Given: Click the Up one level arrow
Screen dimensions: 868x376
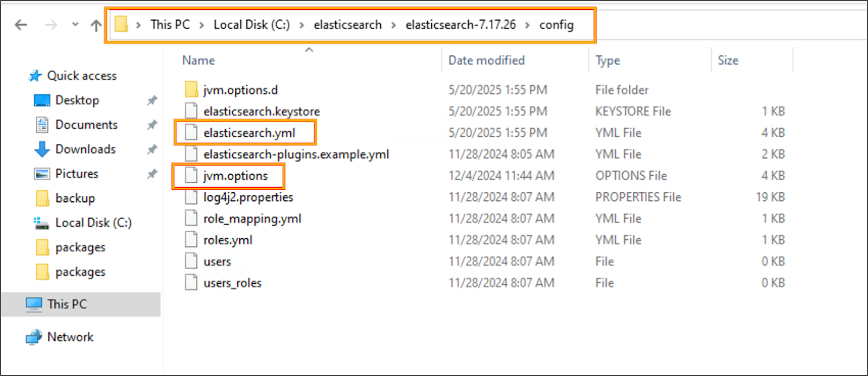Looking at the screenshot, I should coord(96,25).
